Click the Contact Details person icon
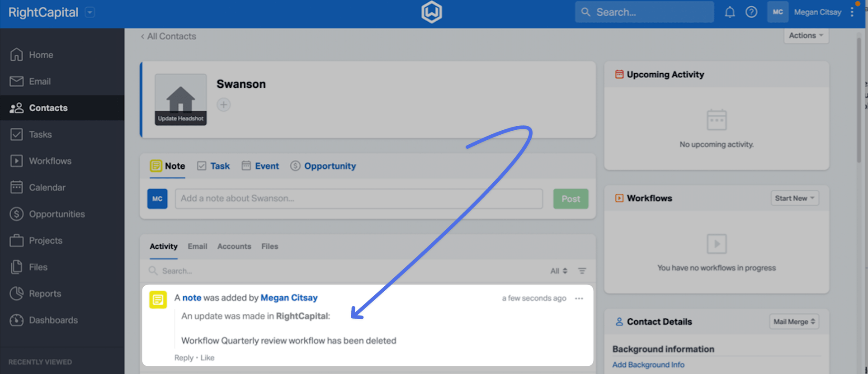This screenshot has width=868, height=374. pyautogui.click(x=619, y=322)
